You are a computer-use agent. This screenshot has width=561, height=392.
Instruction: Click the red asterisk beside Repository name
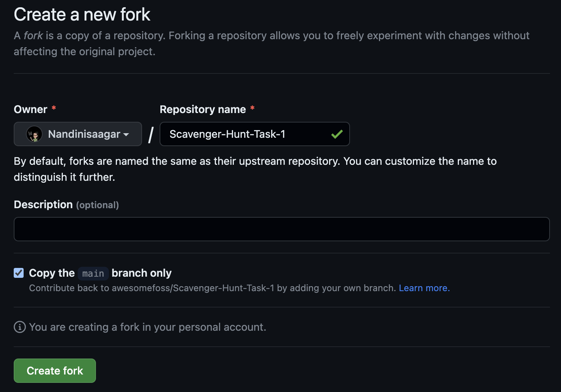click(253, 109)
